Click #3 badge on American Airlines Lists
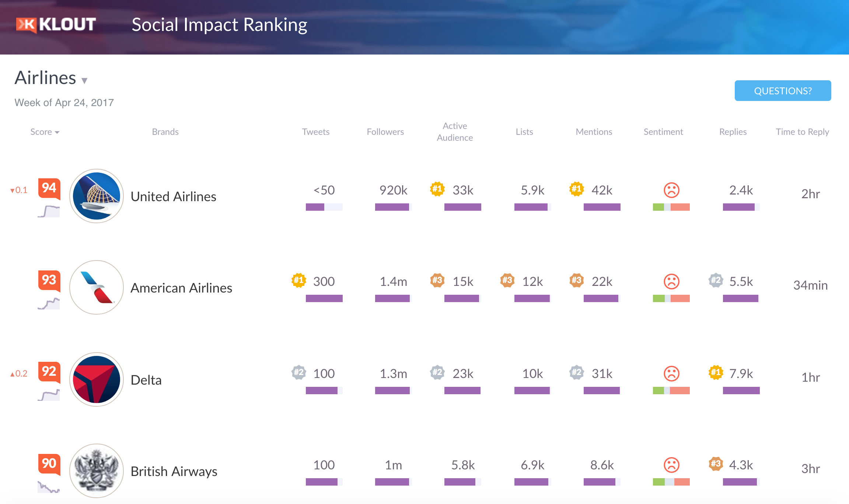This screenshot has width=849, height=504. (507, 280)
